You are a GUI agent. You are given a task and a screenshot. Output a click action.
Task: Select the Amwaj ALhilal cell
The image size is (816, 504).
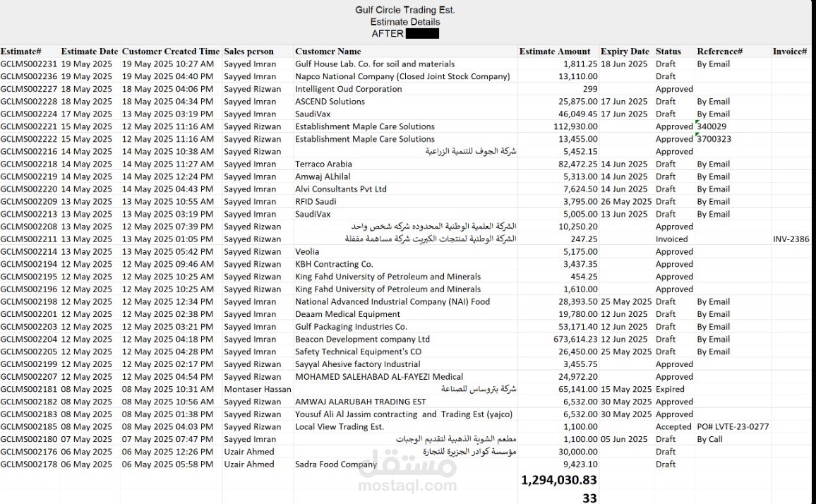coord(323,176)
